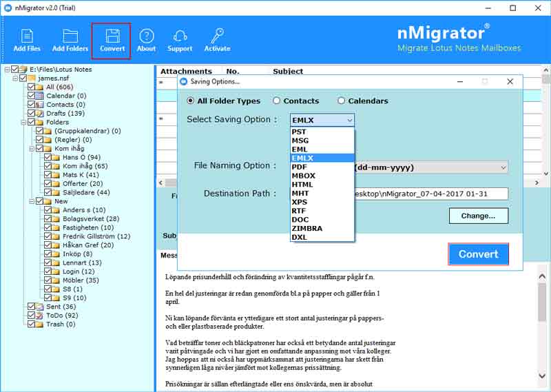Click the message preview scrollbar up arrow
551x392 pixels.
click(542, 277)
